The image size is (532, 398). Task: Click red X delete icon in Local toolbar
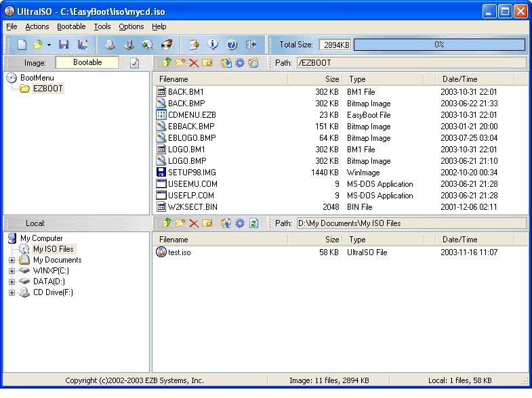click(194, 223)
